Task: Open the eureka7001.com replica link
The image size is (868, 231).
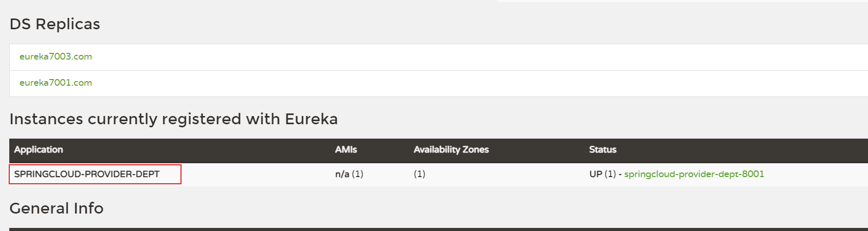Action: (56, 83)
